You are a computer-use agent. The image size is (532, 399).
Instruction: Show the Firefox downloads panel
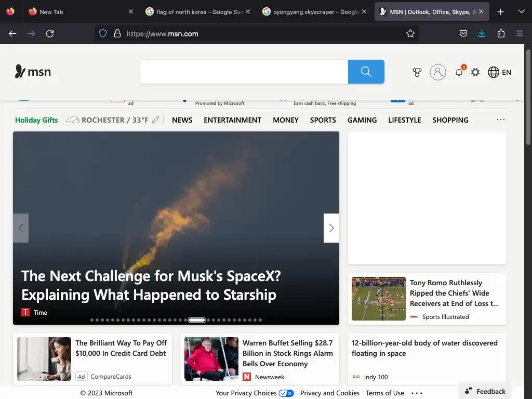482,34
